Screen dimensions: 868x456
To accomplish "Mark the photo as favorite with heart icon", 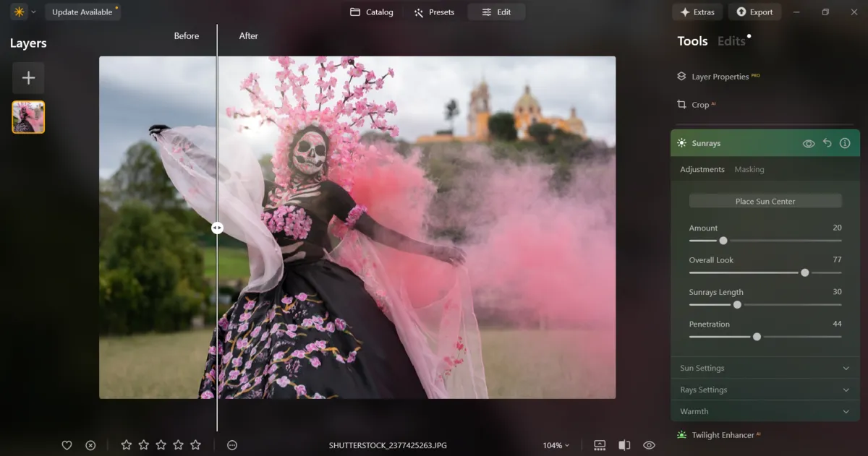I will point(67,445).
